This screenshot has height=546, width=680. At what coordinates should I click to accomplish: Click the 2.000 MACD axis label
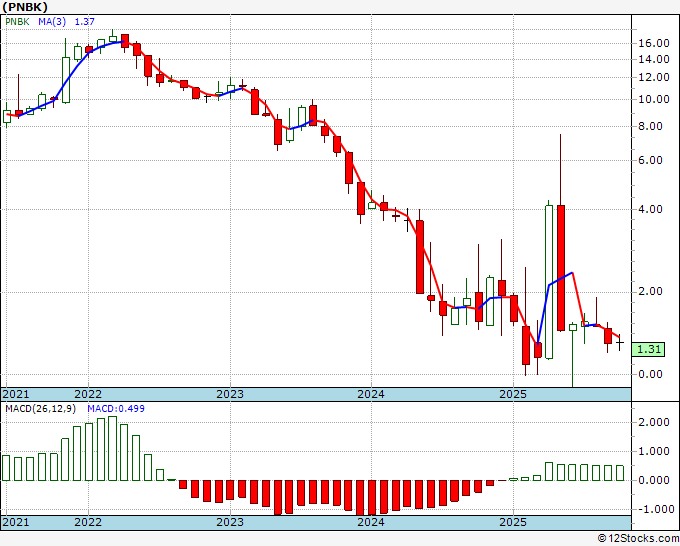(654, 422)
